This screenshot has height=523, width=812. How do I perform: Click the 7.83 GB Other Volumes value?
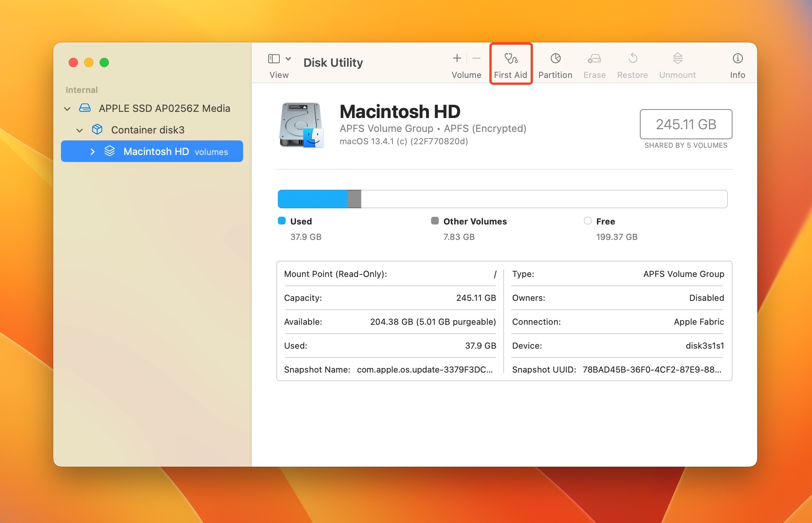pos(459,237)
